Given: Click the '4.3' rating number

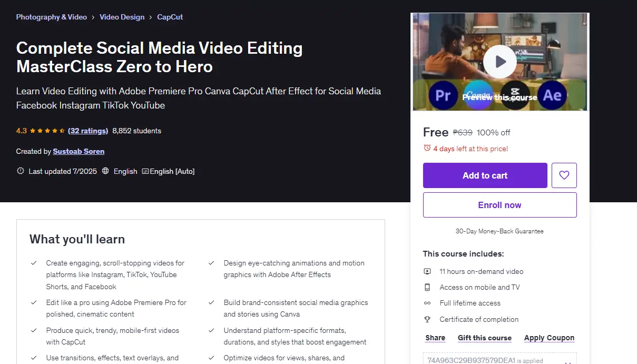Looking at the screenshot, I should tap(22, 131).
